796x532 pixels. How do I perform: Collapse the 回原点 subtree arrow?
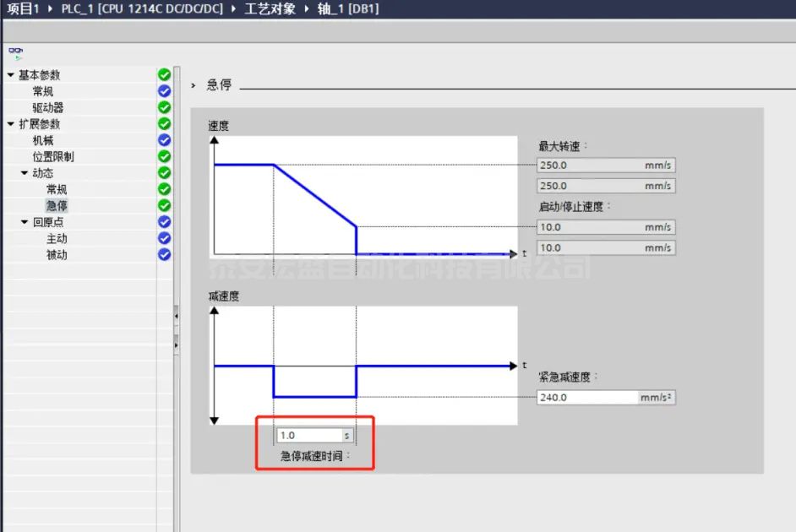(25, 222)
